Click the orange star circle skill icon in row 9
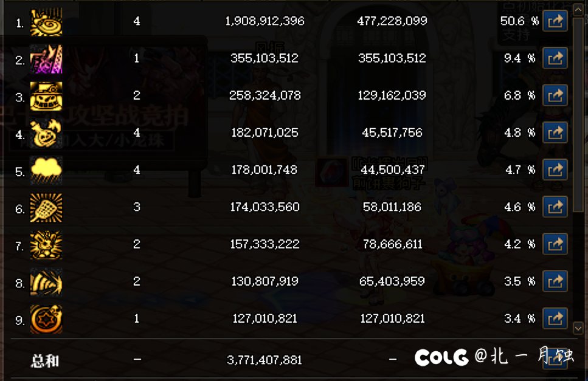 [x=46, y=319]
